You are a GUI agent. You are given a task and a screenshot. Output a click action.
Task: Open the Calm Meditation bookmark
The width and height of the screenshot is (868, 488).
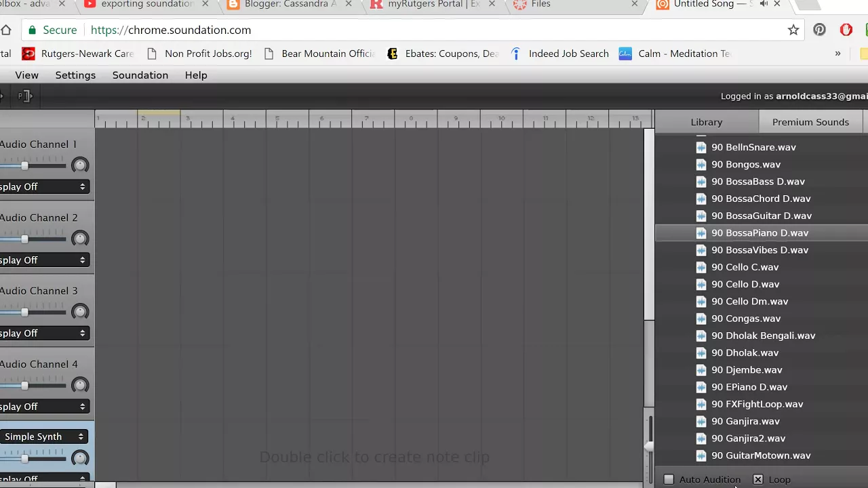(675, 54)
